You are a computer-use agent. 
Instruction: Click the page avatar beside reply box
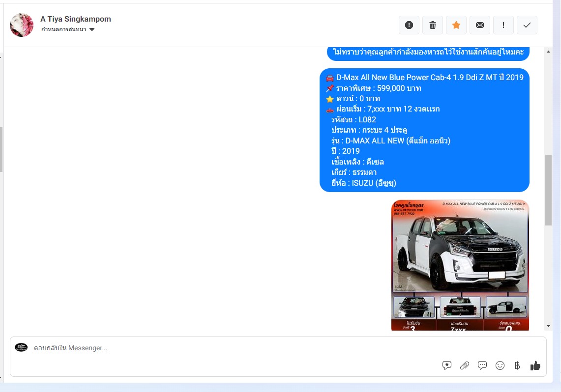tap(21, 347)
